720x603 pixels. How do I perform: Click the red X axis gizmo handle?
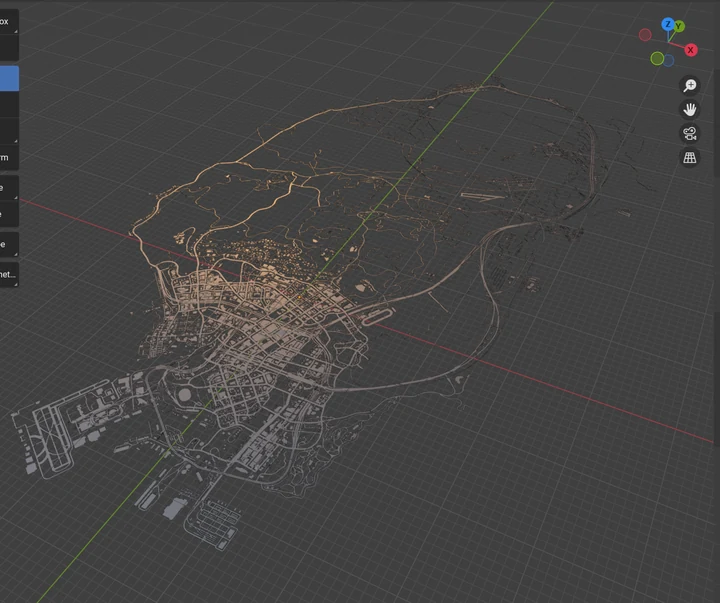[x=691, y=50]
